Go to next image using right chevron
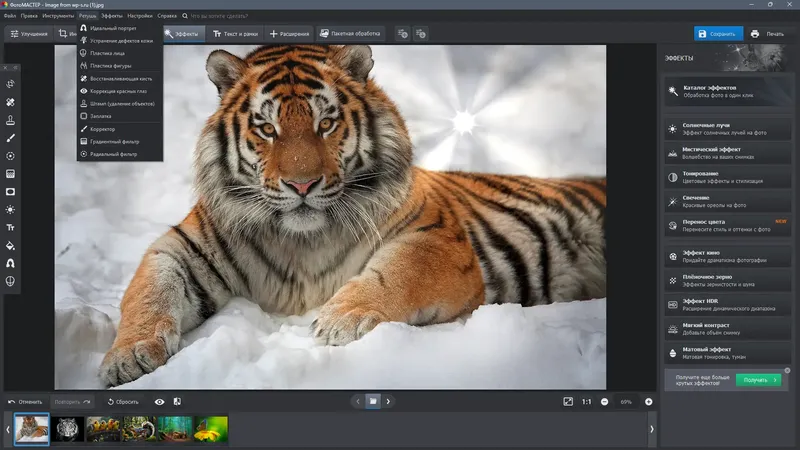800x450 pixels. 388,401
